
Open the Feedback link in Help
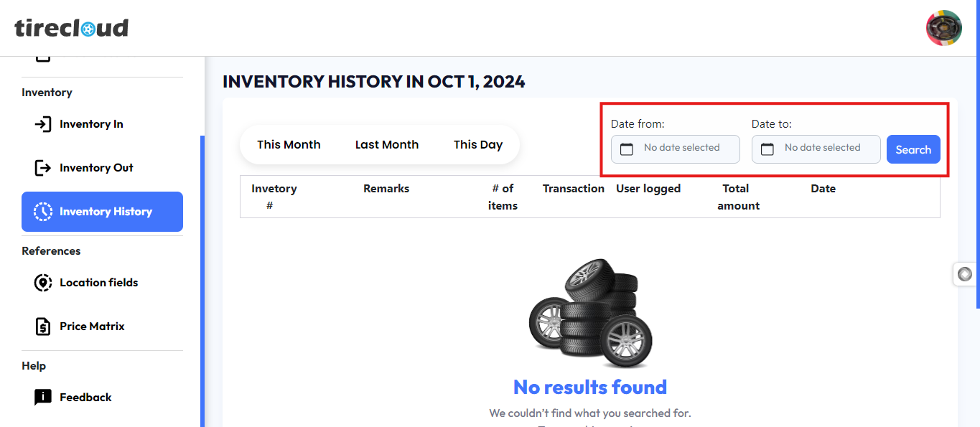click(x=85, y=398)
